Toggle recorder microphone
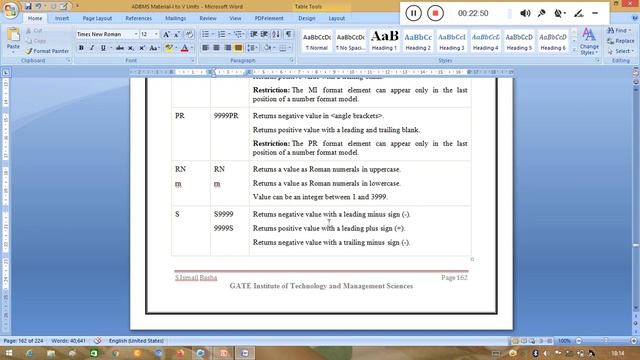Screen dimensions: 640x360 pyautogui.click(x=542, y=13)
